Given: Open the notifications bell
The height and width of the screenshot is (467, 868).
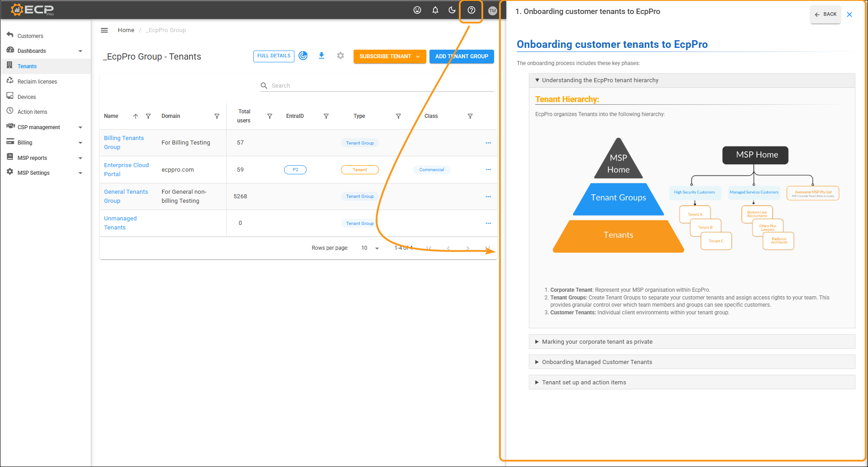Looking at the screenshot, I should 435,10.
